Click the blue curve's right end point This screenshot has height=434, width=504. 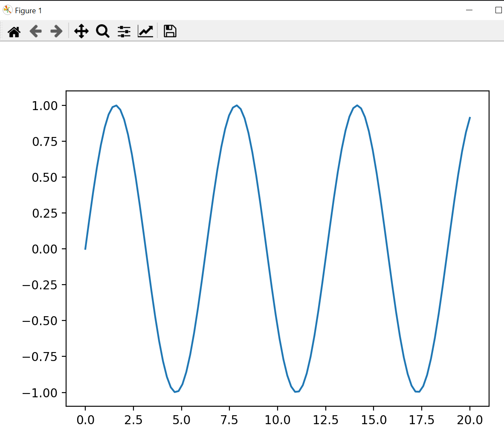(x=469, y=118)
